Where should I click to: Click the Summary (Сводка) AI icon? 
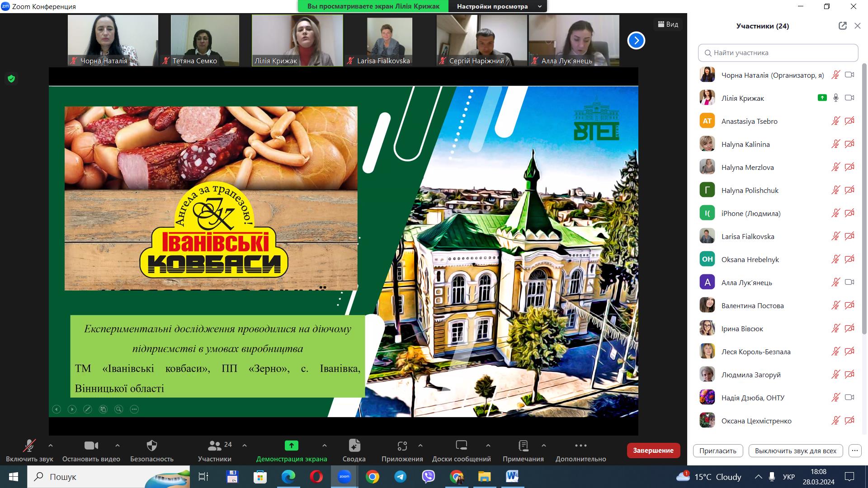pyautogui.click(x=354, y=446)
